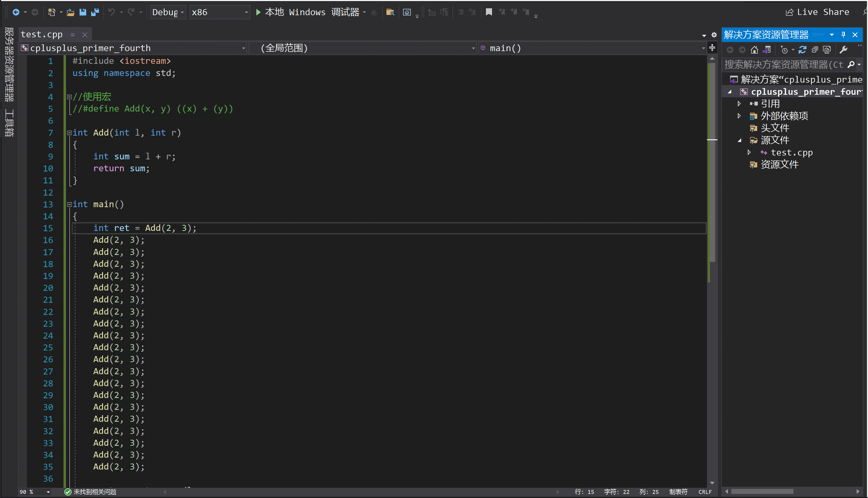Open the 服务器资源管理器 side tab

click(9, 65)
